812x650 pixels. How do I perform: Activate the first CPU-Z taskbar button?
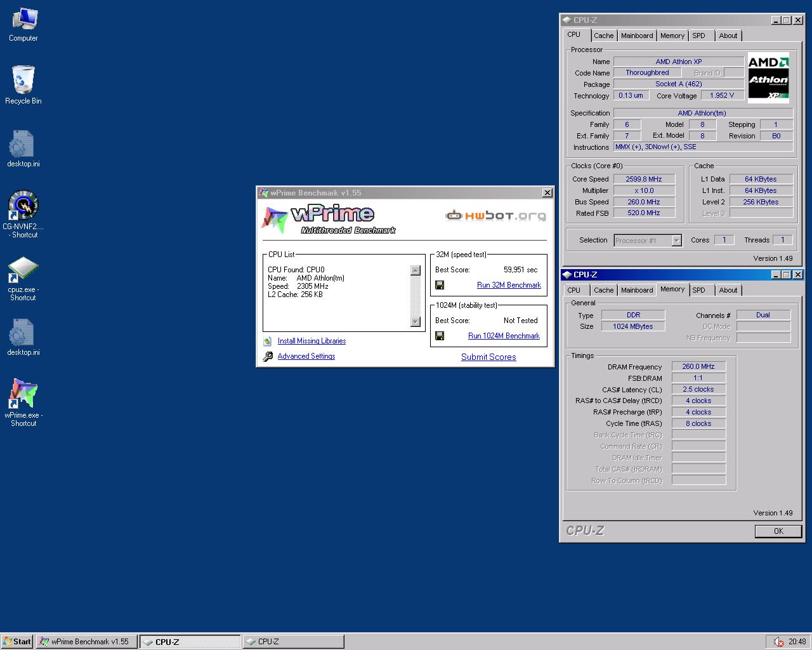[190, 642]
